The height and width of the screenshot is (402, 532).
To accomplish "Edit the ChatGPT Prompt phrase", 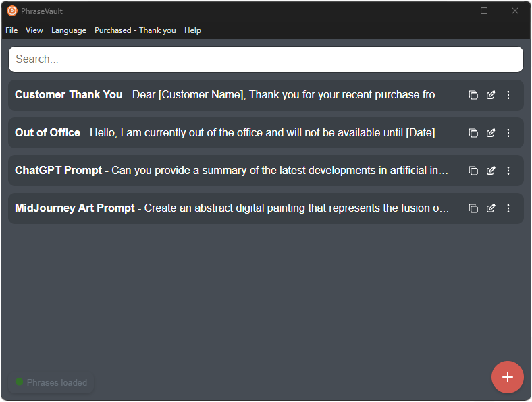I will [491, 171].
